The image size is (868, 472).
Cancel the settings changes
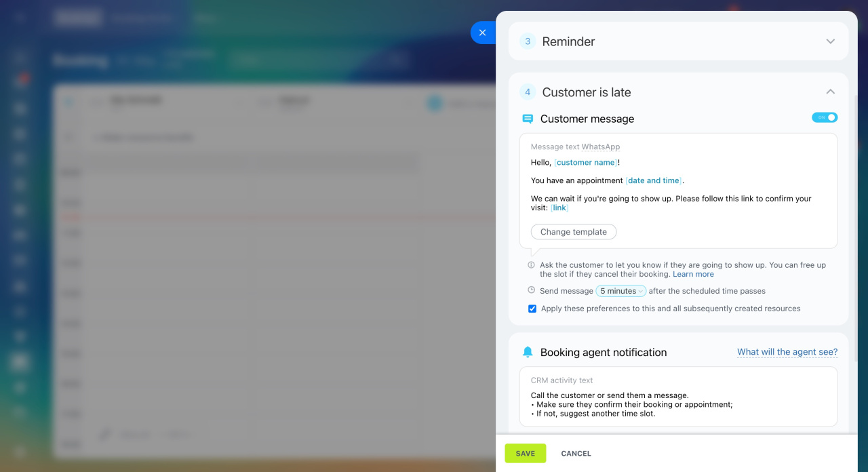576,454
